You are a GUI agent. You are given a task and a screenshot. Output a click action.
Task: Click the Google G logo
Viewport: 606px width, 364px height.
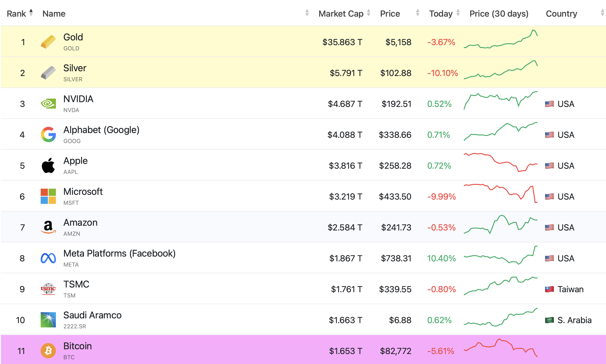coord(48,134)
